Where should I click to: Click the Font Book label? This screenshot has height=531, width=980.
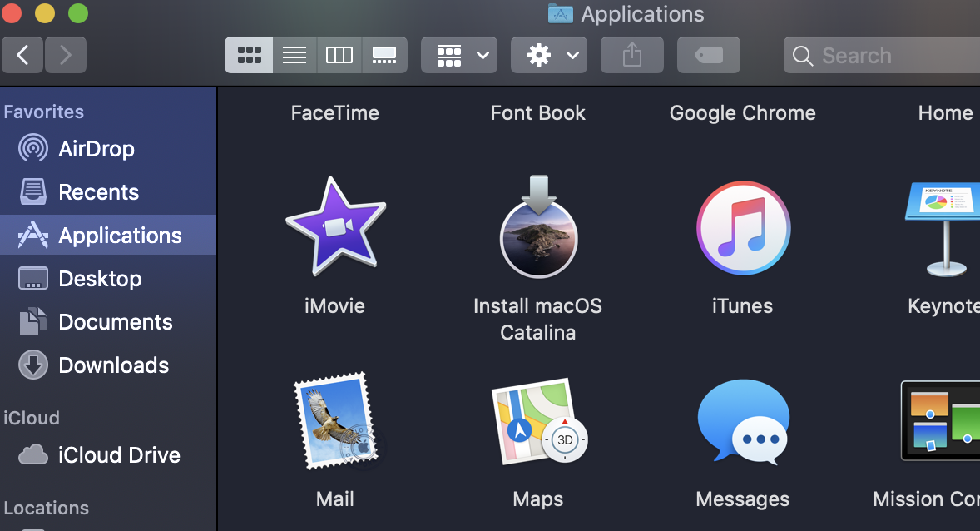click(x=538, y=113)
